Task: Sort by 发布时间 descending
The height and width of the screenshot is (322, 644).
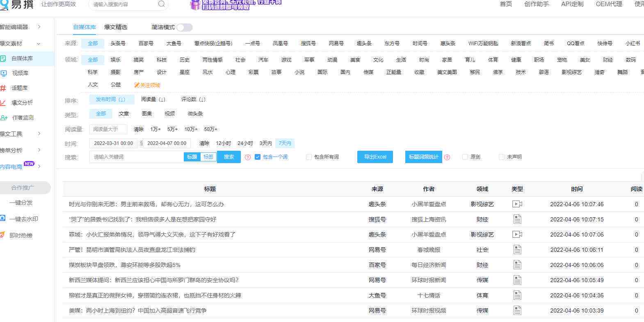Action: coord(112,99)
